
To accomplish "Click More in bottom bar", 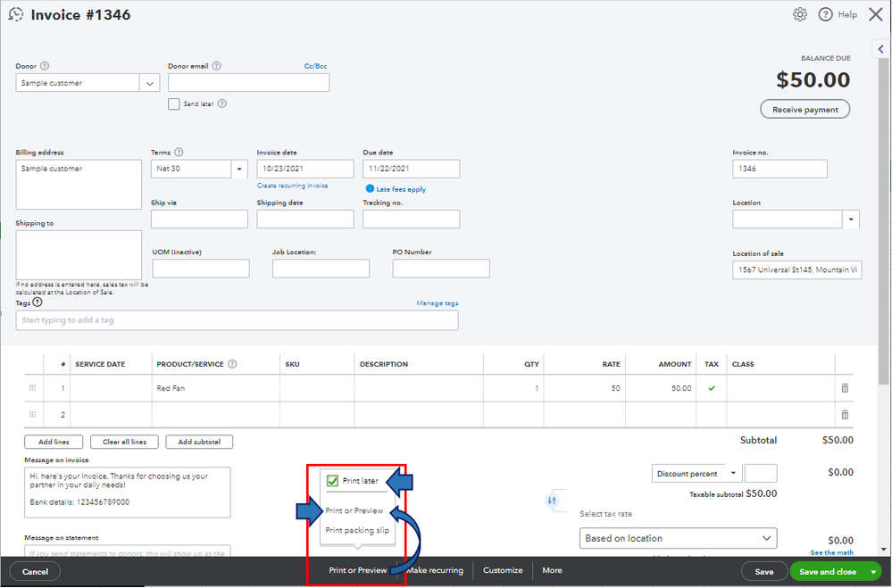I will point(552,570).
